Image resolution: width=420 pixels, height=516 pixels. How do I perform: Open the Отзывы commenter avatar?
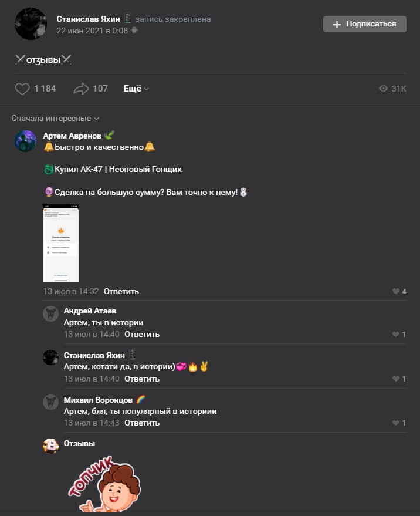click(50, 446)
